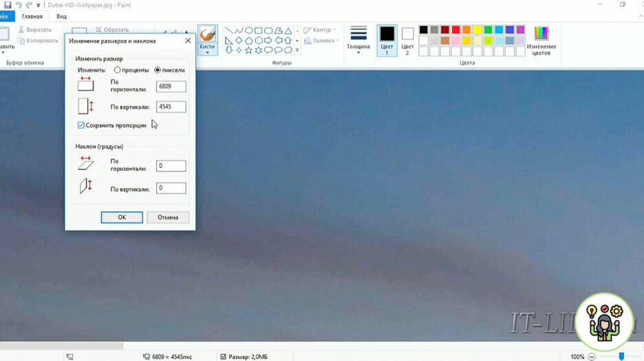Pick the Rounded rectangle shape
The image size is (644, 361).
268,31
